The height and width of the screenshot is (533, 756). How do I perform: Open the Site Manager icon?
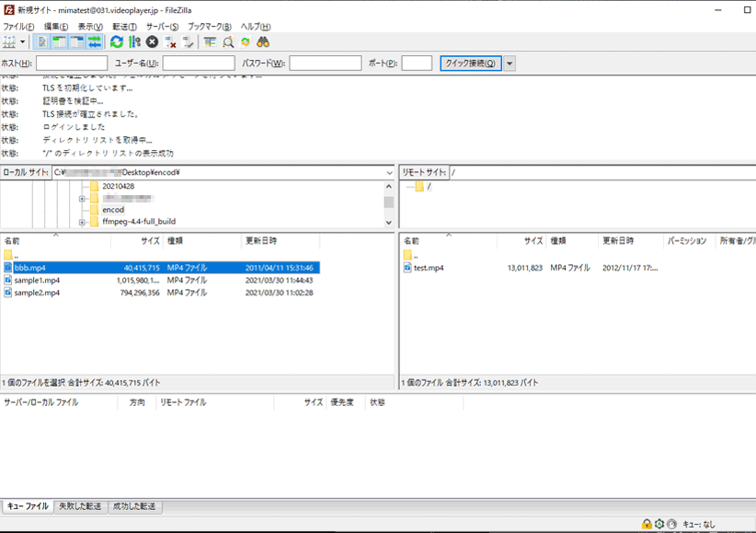pos(9,42)
